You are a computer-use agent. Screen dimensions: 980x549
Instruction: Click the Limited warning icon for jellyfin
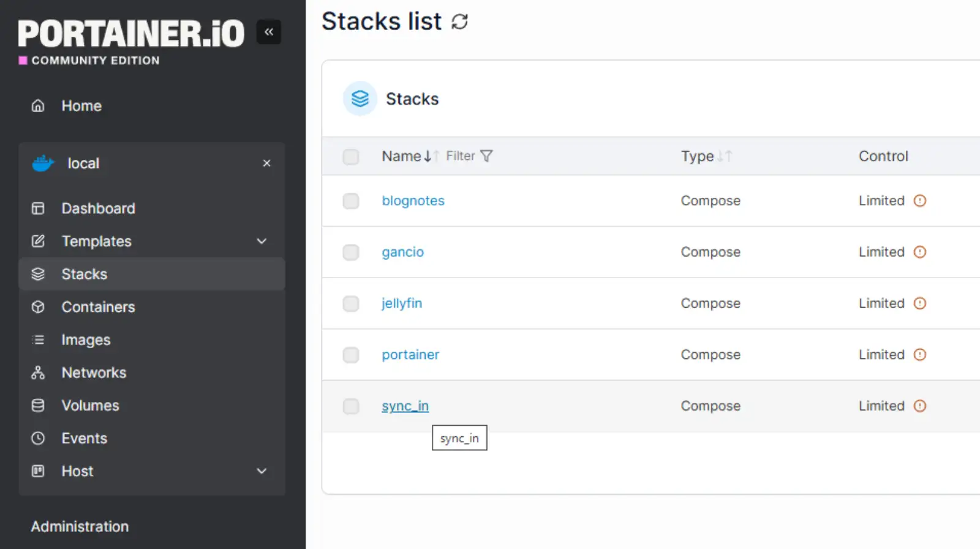pyautogui.click(x=919, y=303)
